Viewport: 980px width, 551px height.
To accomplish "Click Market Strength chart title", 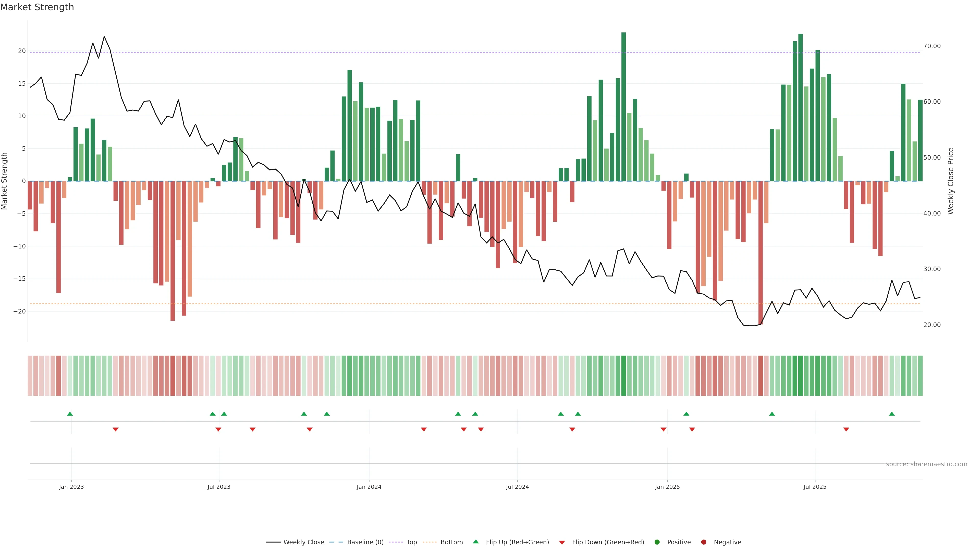I will pos(37,7).
